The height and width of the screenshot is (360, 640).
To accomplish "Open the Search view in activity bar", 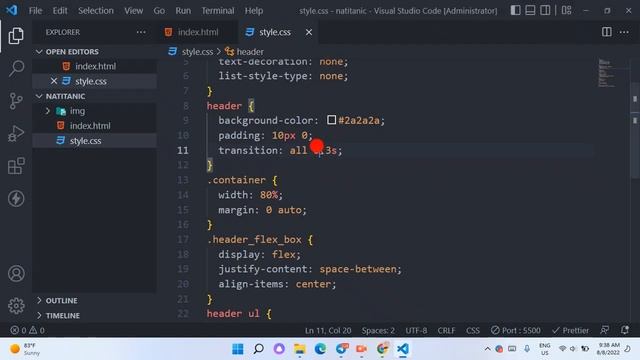I will click(16, 68).
